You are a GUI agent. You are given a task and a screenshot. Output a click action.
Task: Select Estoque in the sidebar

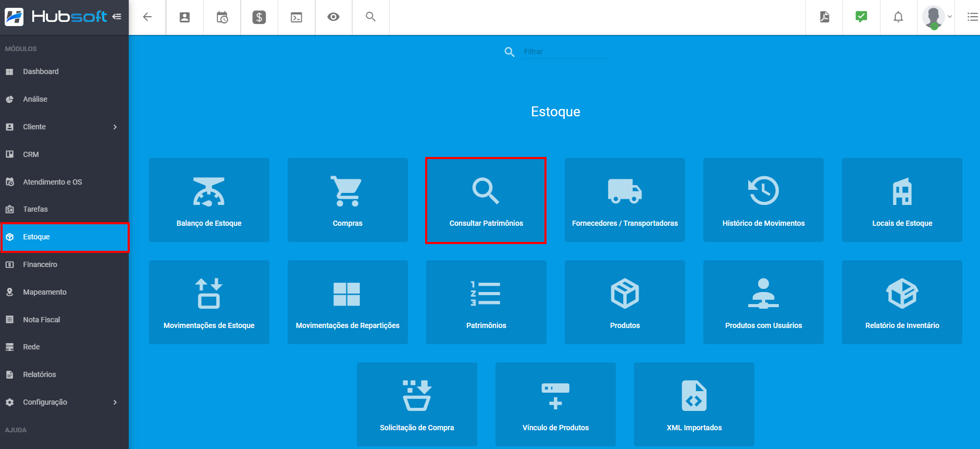coord(65,237)
